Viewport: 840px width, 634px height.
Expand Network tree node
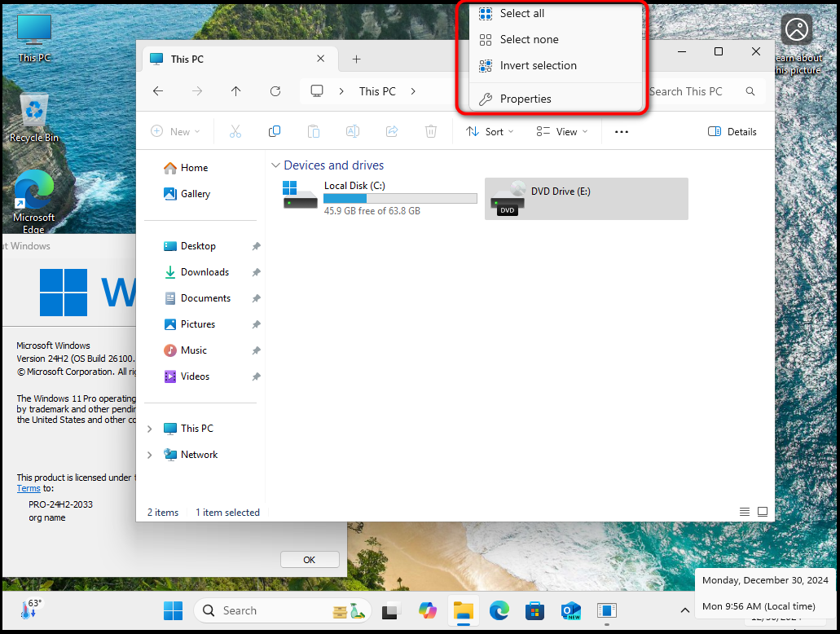149,455
